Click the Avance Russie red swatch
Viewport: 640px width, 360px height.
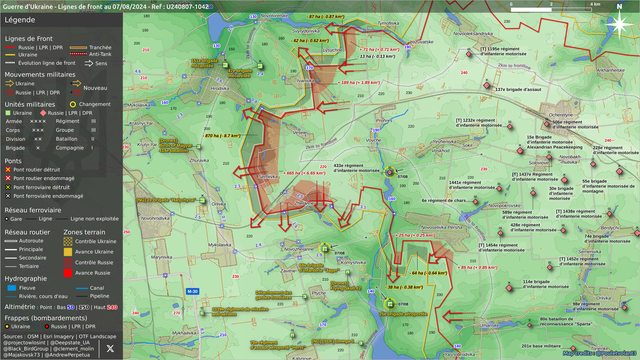[68, 273]
